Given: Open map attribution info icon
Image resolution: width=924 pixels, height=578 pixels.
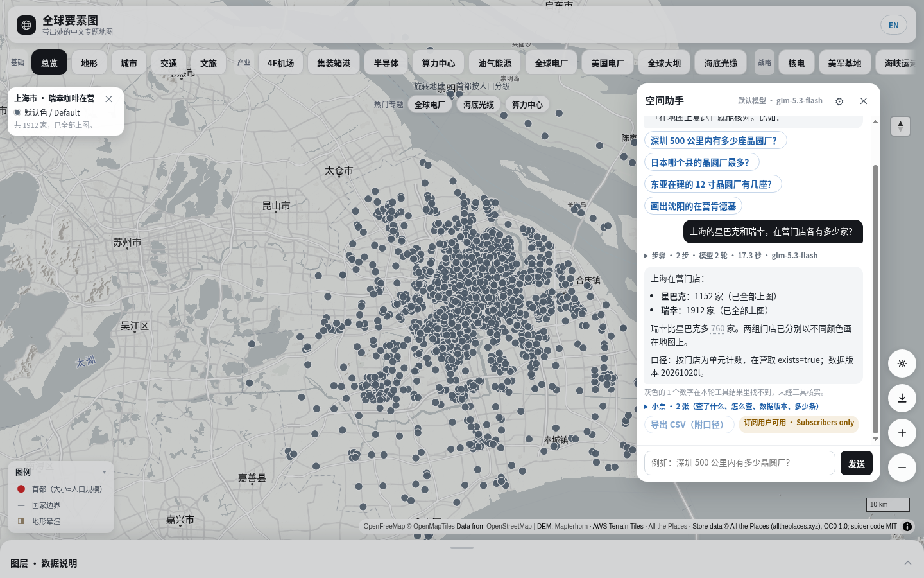Looking at the screenshot, I should (x=907, y=527).
